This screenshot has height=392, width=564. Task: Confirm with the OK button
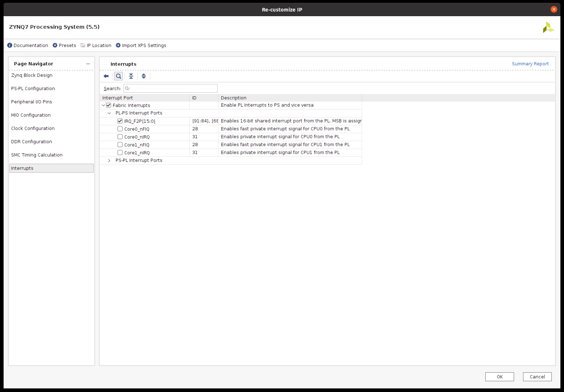pos(499,377)
